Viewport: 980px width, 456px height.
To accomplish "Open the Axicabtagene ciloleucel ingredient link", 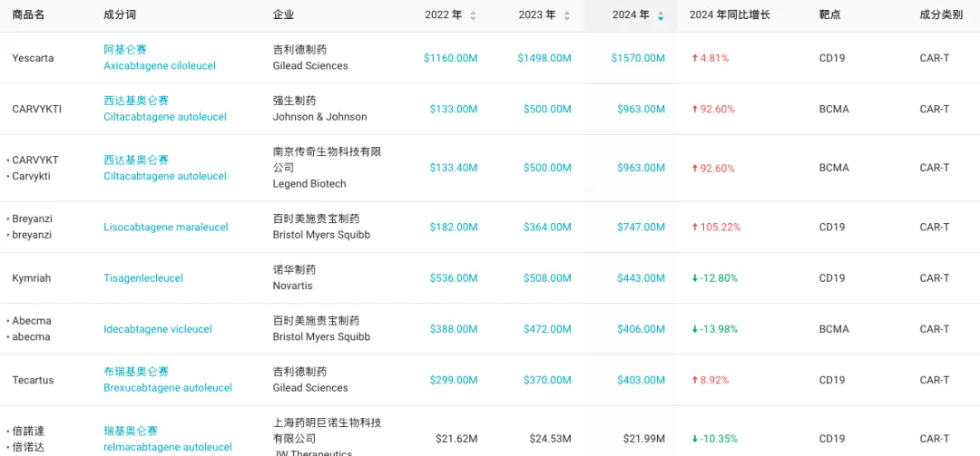I will 160,66.
